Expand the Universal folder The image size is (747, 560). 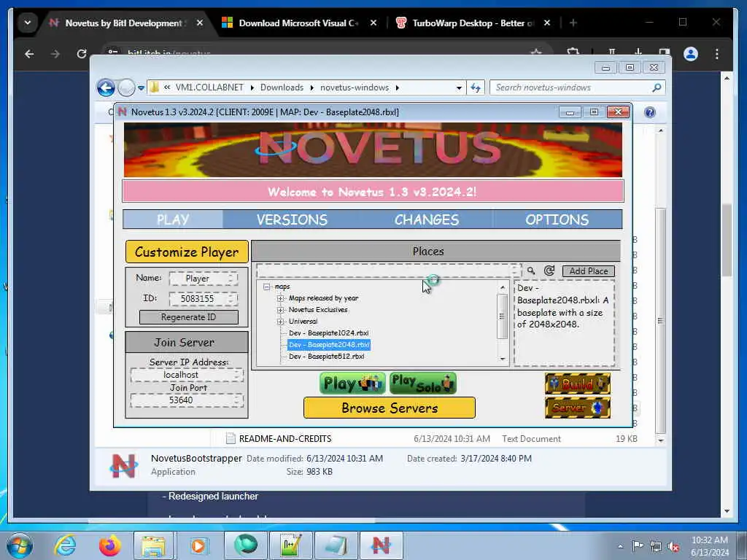[281, 322]
